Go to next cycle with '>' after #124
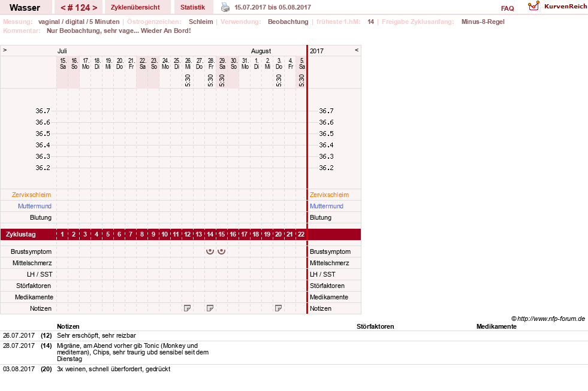Viewport: 588px width, 391px height. pos(95,8)
